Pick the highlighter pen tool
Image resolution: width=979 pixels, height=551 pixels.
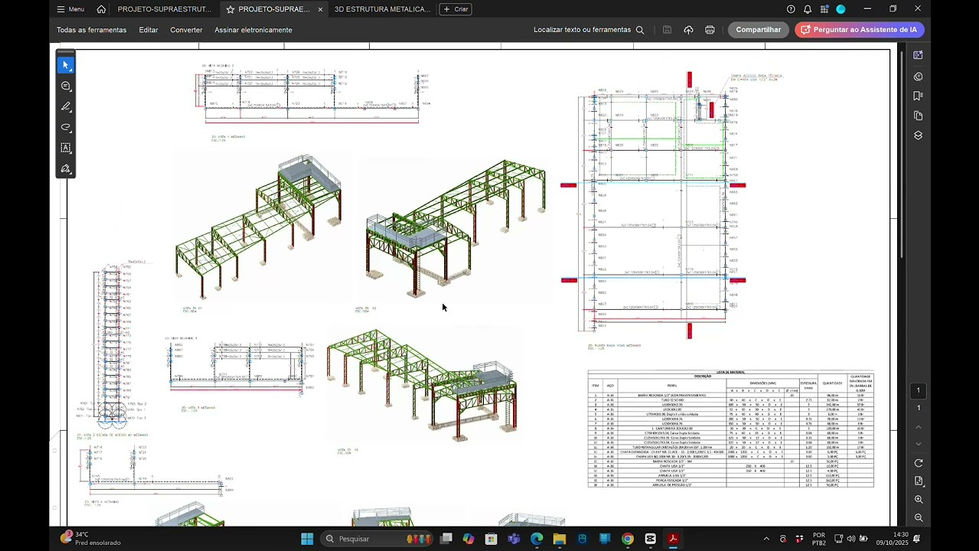click(x=66, y=107)
